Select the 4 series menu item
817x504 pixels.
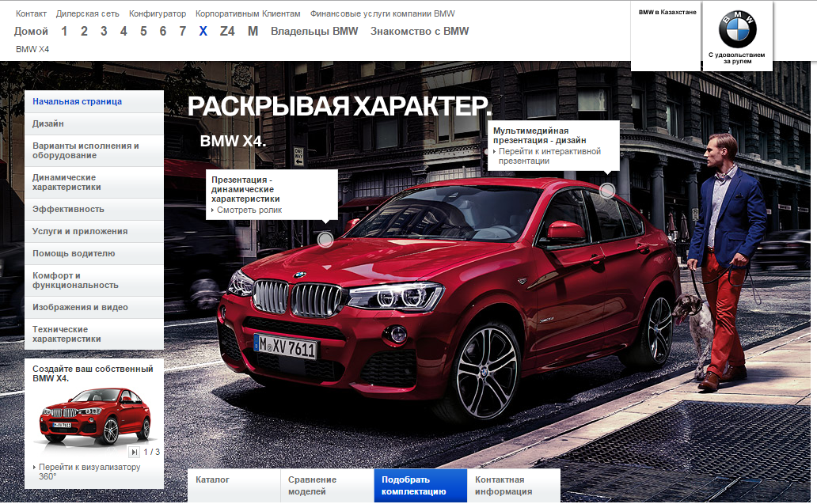[123, 31]
